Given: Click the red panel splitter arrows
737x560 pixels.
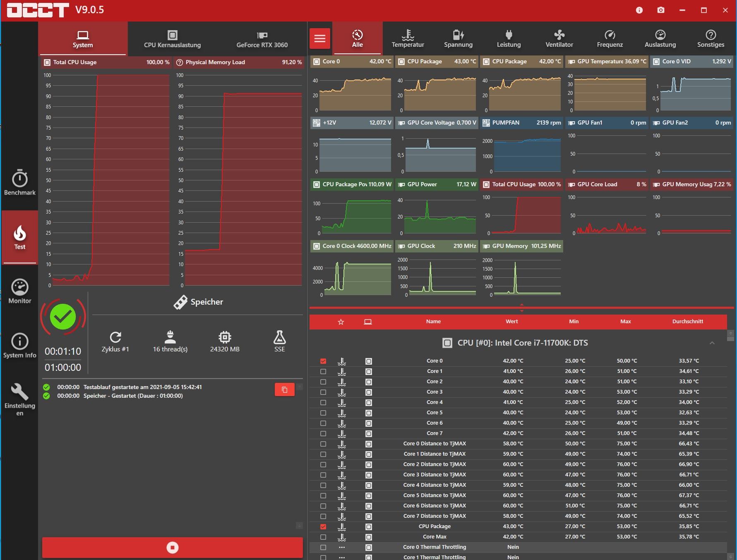Looking at the screenshot, I should pos(522,308).
